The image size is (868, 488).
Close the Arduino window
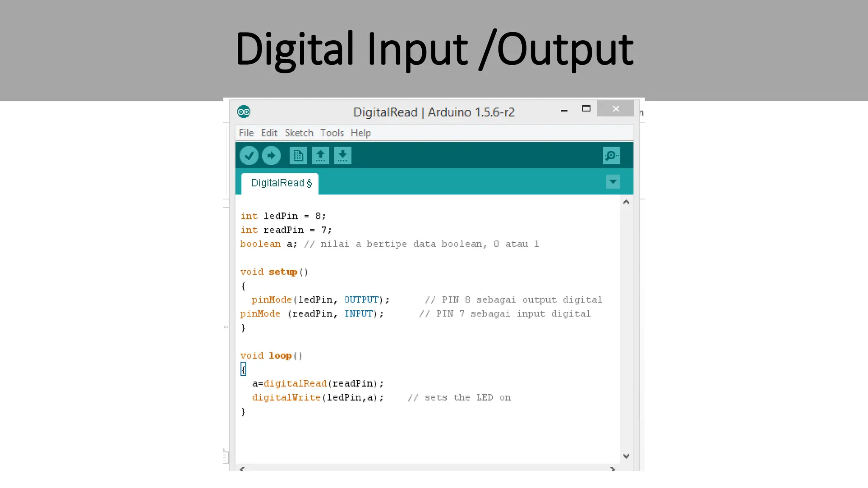point(616,108)
